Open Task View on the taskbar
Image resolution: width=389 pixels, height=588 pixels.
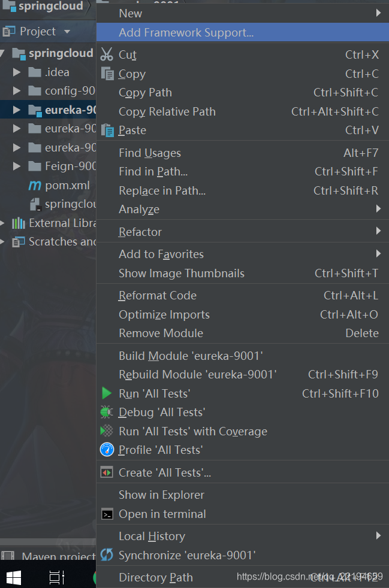57,578
